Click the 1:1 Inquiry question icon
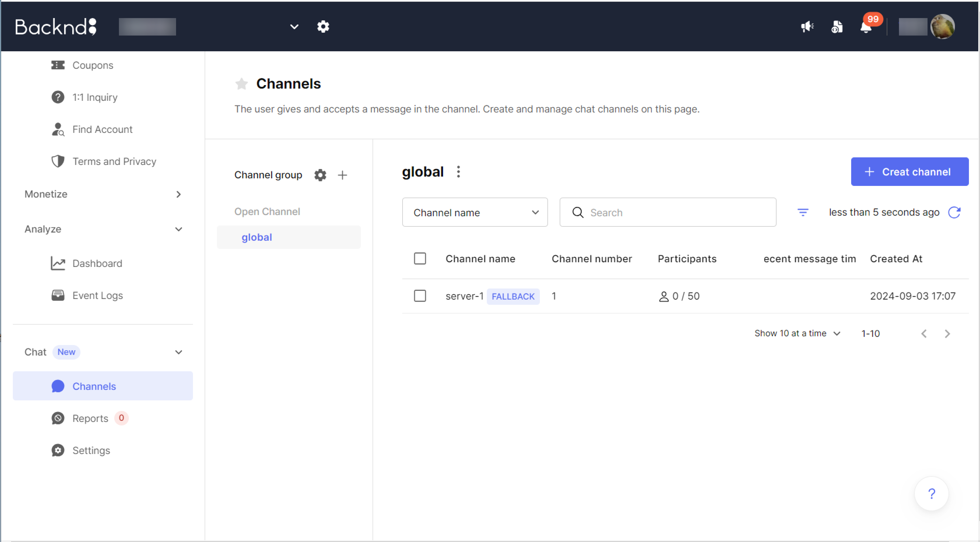The width and height of the screenshot is (980, 542). point(58,97)
